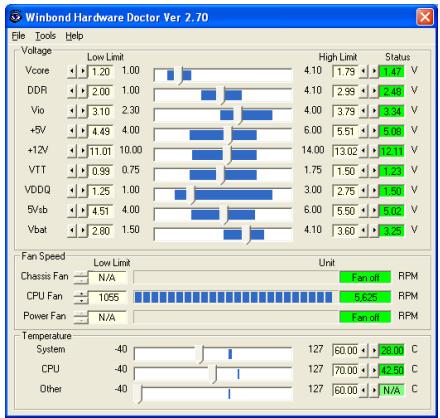Image resolution: width=440 pixels, height=418 pixels.
Task: Click the Chassis Fan 'Fan off' status
Action: tap(365, 277)
